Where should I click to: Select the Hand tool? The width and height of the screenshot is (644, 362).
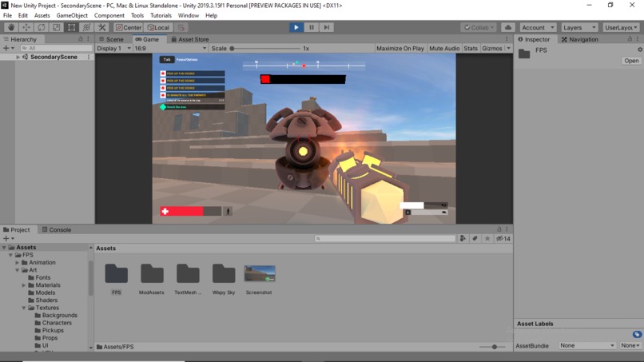click(x=11, y=27)
